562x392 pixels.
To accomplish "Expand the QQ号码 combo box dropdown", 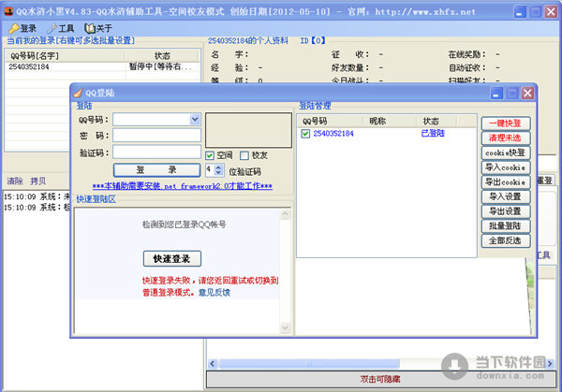I will pyautogui.click(x=195, y=119).
